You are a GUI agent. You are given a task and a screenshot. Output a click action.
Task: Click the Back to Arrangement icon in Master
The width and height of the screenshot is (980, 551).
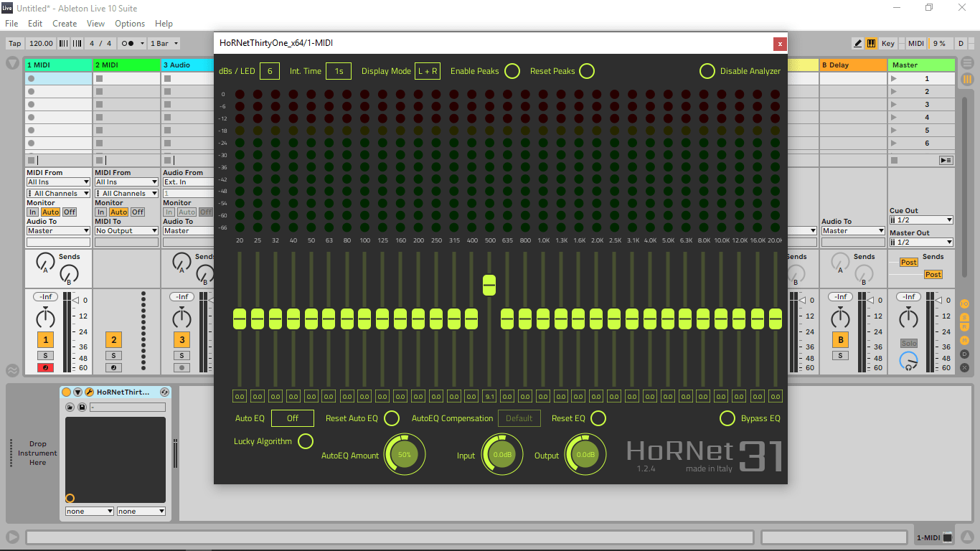[946, 160]
